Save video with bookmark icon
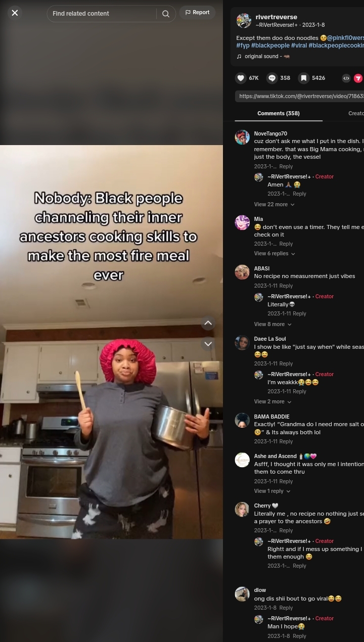The image size is (364, 642). (x=303, y=78)
